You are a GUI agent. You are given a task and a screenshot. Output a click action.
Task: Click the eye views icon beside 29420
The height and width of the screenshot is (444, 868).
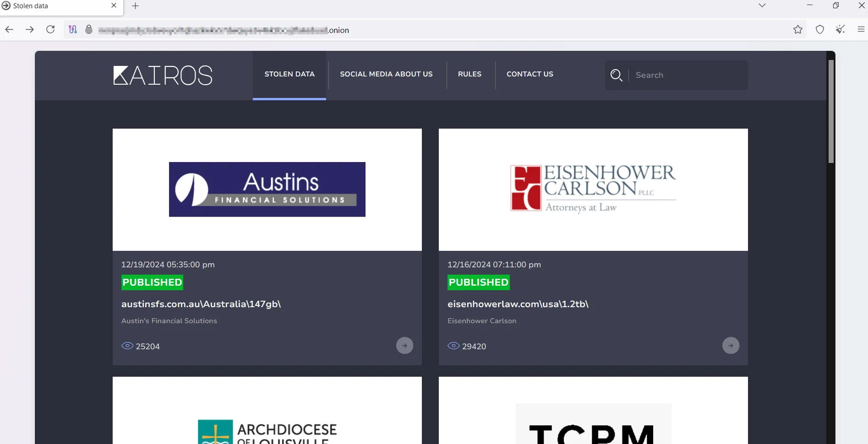(x=453, y=346)
